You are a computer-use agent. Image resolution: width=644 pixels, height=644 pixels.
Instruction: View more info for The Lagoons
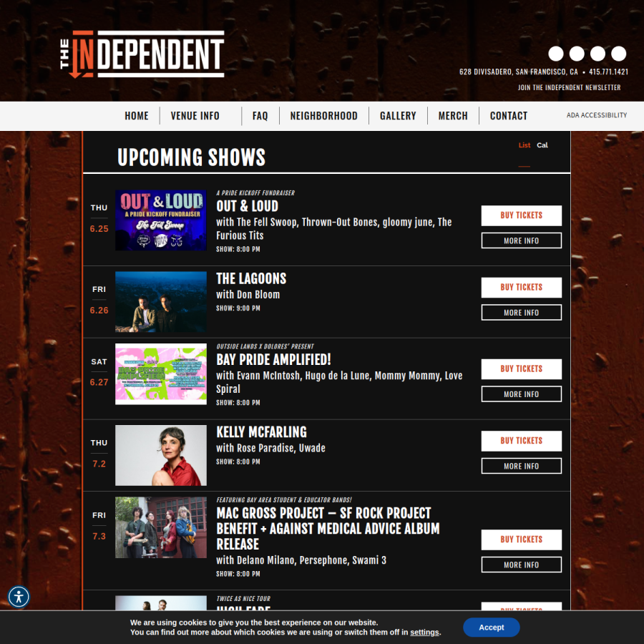[x=521, y=313]
